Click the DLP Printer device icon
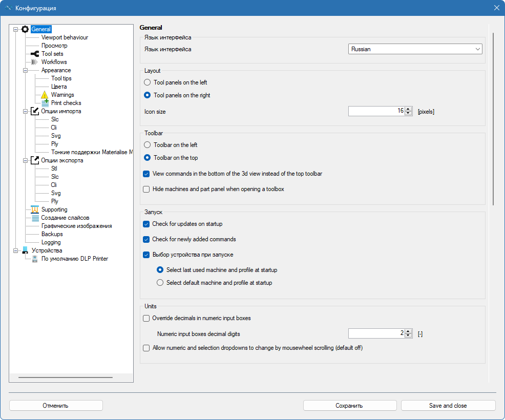The width and height of the screenshot is (505, 420). click(35, 259)
